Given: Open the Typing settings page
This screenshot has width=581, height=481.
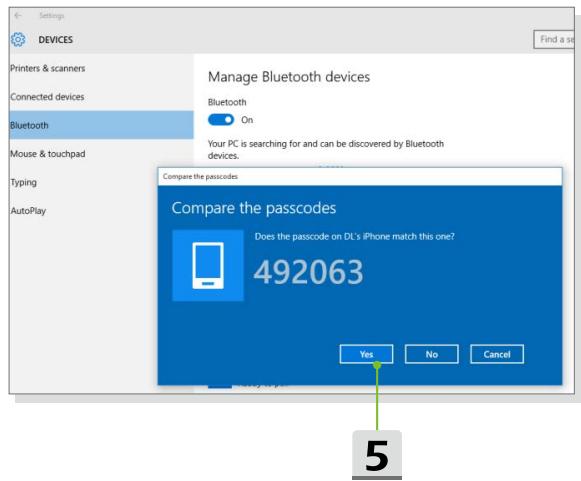Looking at the screenshot, I should click(24, 182).
